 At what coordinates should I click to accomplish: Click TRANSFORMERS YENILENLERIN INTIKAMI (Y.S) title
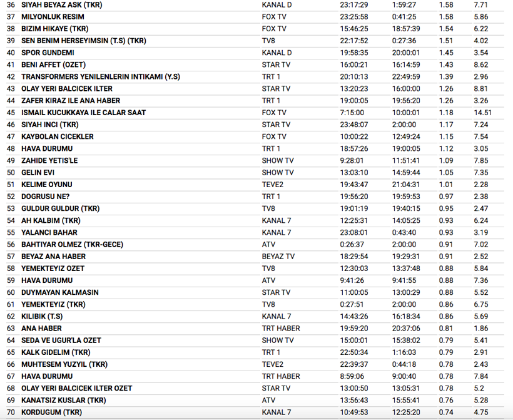(x=101, y=76)
